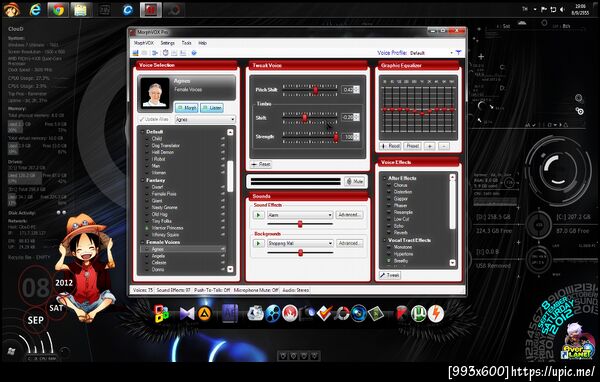The height and width of the screenshot is (382, 600).
Task: Click the blue lens circle dock icon
Action: pos(359,314)
